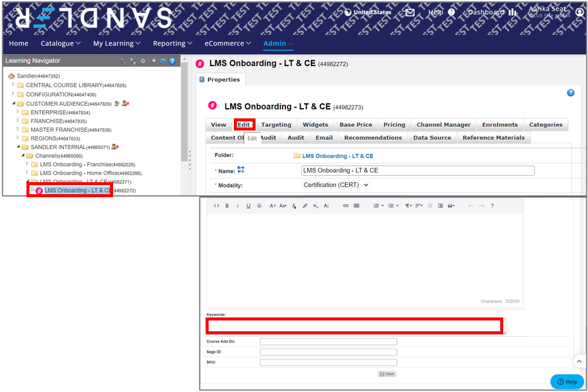The image size is (588, 392).
Task: Collapse the CUSTOMER AUDIENCE folder
Action: [x=13, y=103]
